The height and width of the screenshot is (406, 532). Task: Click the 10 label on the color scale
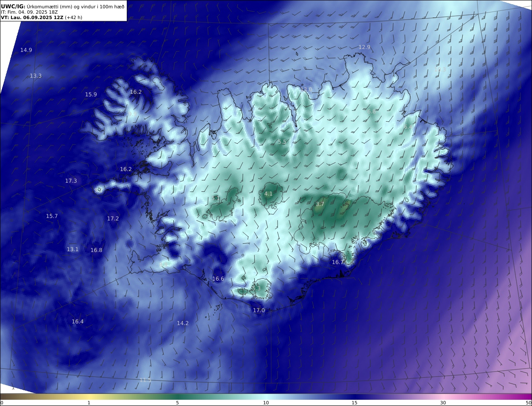tap(266, 403)
